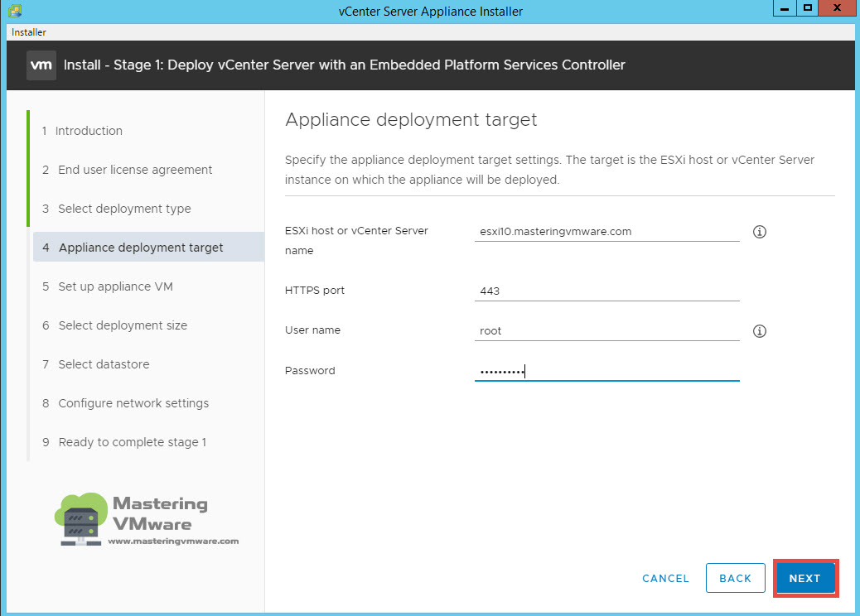
Task: Minimize the installer window
Action: [x=785, y=8]
